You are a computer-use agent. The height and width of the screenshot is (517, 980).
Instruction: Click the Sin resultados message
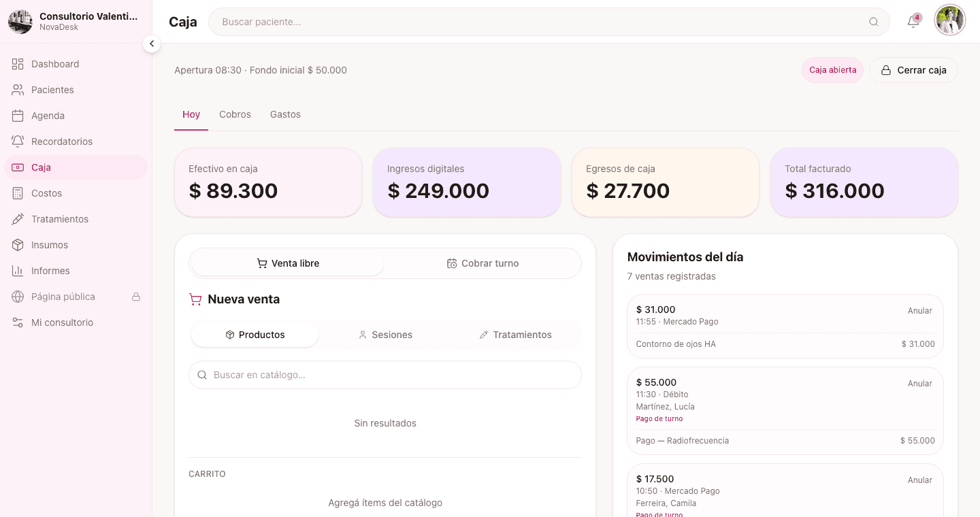pos(385,423)
